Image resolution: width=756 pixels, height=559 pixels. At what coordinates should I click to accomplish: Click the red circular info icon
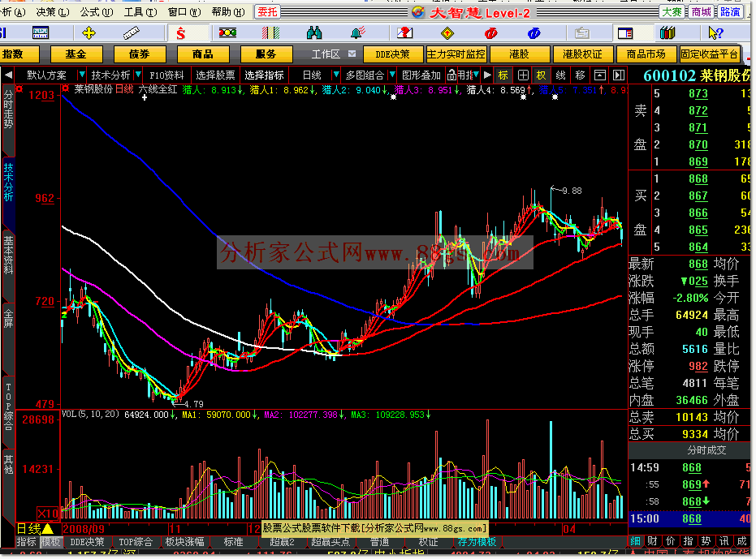490,33
